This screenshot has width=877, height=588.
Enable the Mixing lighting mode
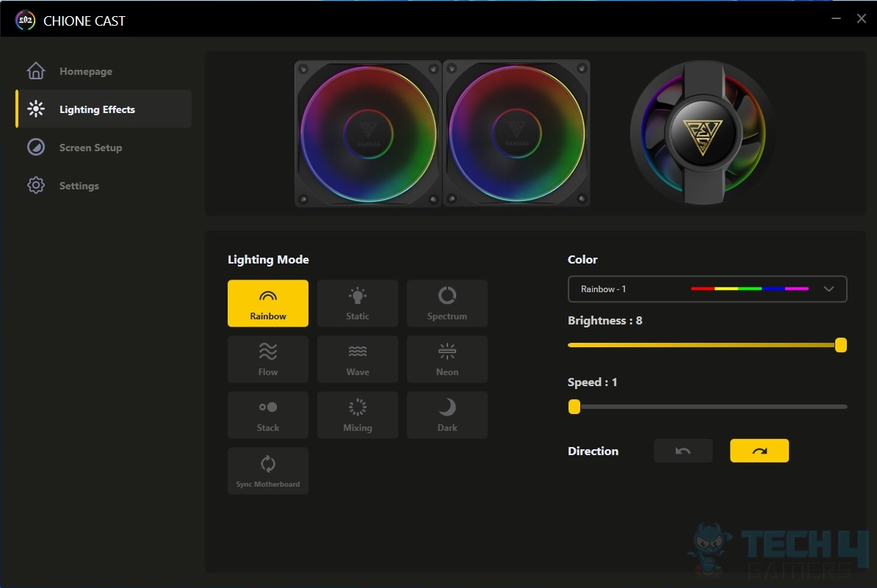[x=358, y=415]
